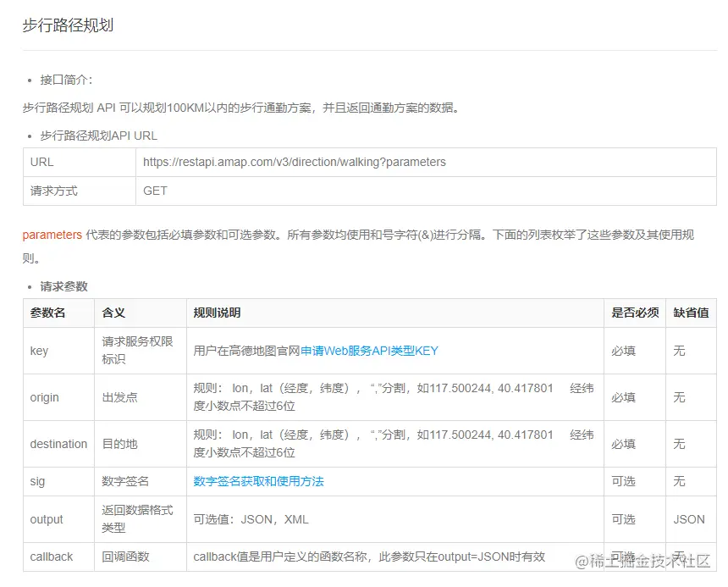Click the 参数名 column header
728x587 pixels.
pos(58,313)
